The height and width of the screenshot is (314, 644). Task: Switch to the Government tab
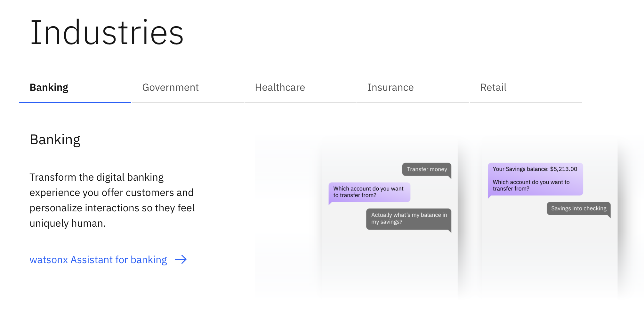171,87
